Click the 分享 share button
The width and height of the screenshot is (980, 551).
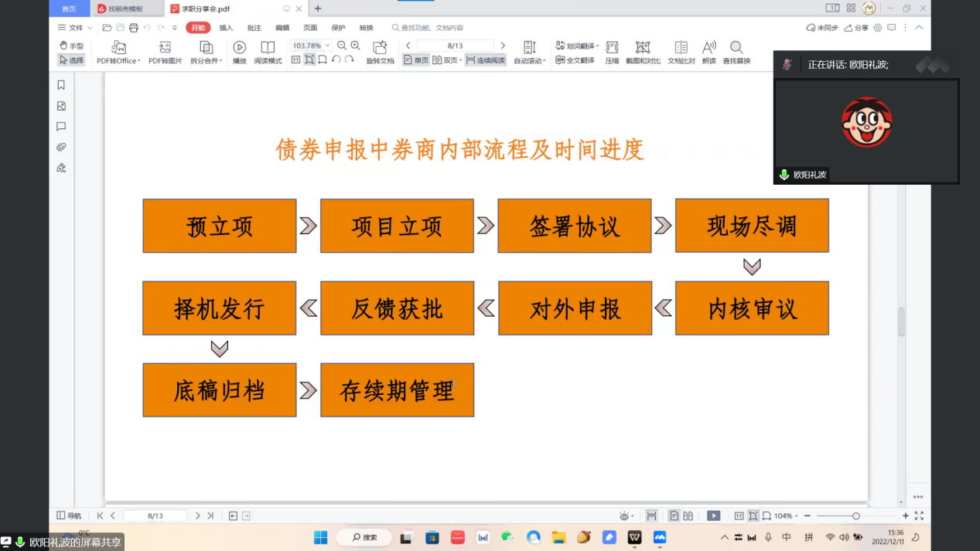pos(856,28)
